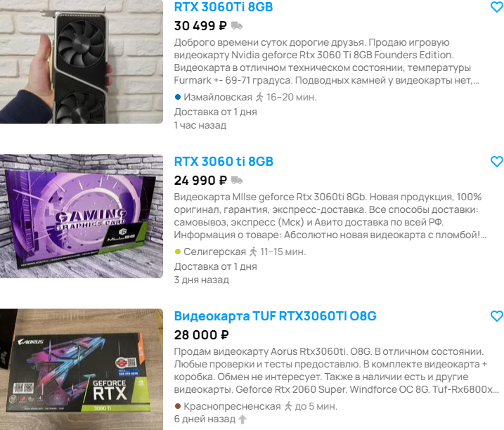Open the RTX 3060 ti 8GB listing title

[224, 162]
